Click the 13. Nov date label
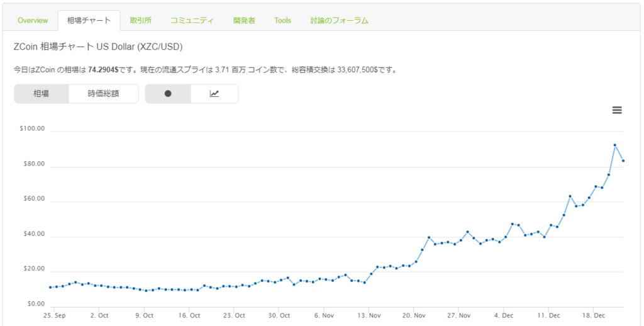The image size is (644, 326). coord(369,315)
